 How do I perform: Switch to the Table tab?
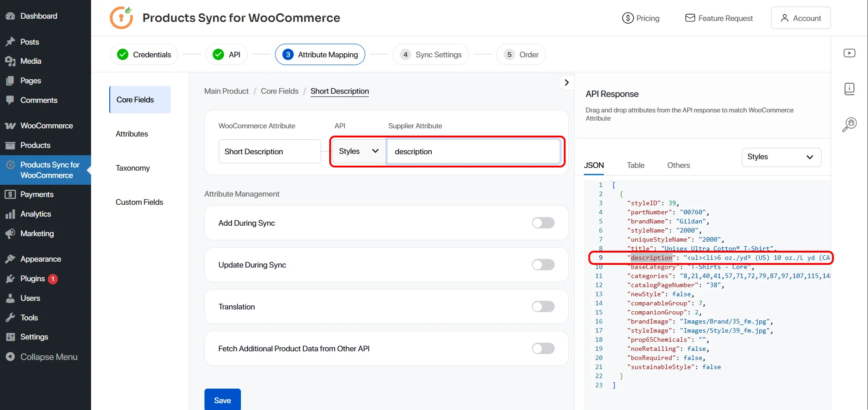coord(636,165)
